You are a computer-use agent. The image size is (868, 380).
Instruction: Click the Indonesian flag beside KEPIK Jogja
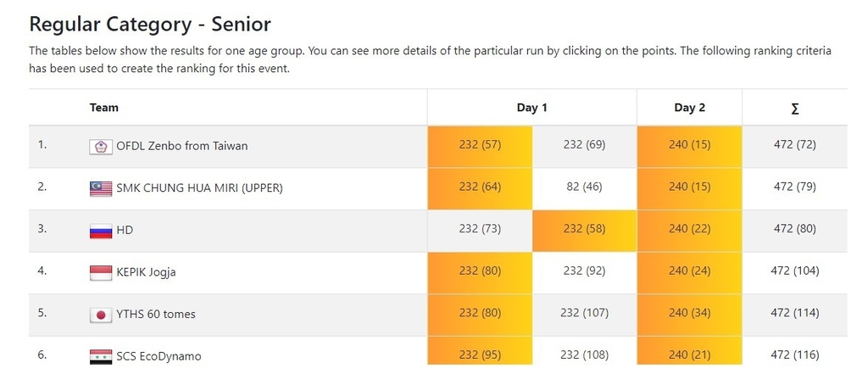point(100,272)
